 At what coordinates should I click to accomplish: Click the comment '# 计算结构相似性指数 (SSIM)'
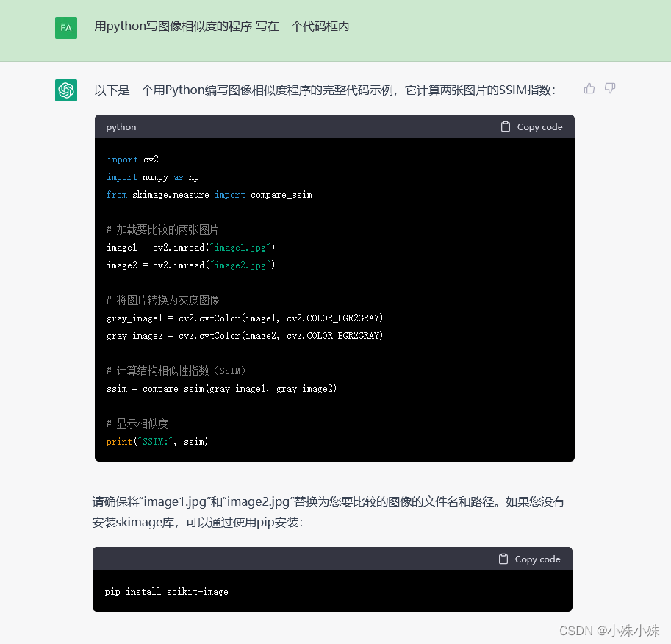pyautogui.click(x=176, y=371)
